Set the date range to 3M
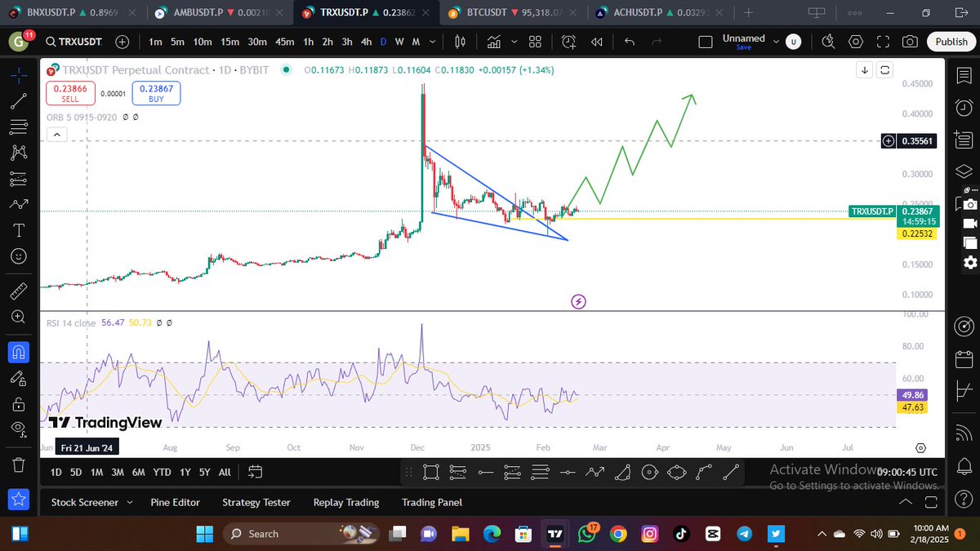The height and width of the screenshot is (551, 980). pyautogui.click(x=118, y=472)
